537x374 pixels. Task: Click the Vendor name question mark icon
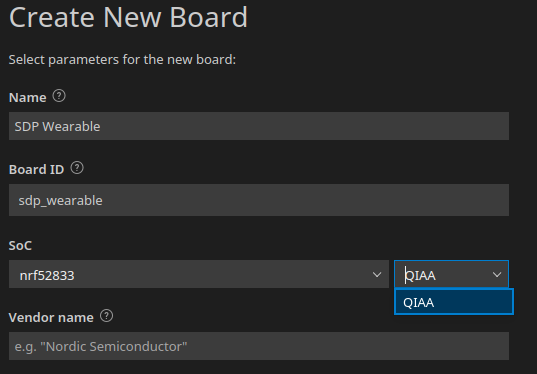pos(107,316)
